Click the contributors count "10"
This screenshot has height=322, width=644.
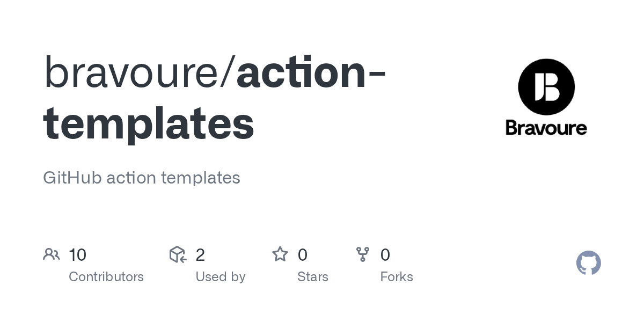pyautogui.click(x=78, y=255)
